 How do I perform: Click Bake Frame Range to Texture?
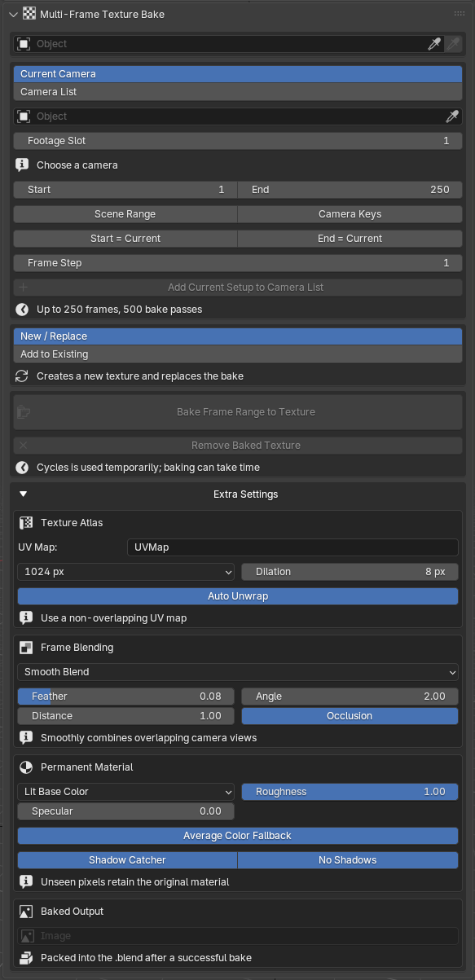pyautogui.click(x=238, y=412)
